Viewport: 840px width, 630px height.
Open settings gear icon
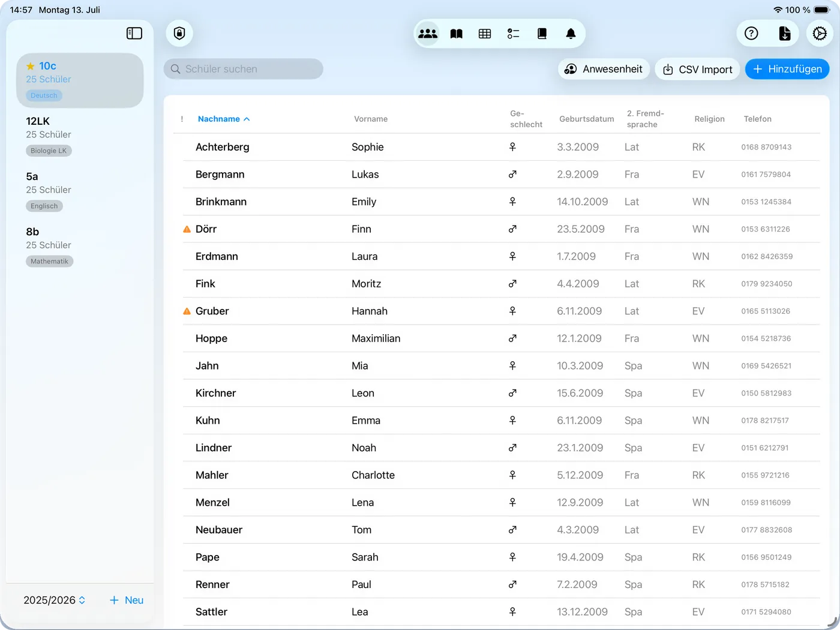click(x=820, y=34)
